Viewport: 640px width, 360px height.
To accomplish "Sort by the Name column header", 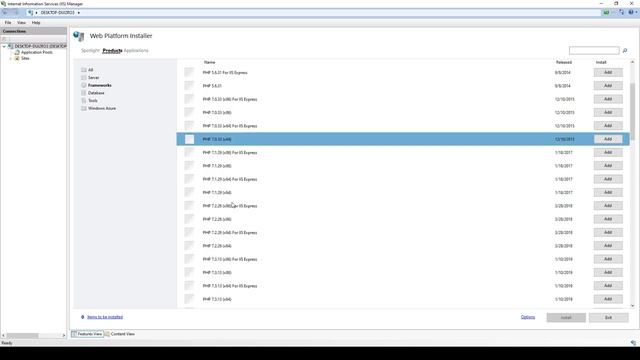I will [x=209, y=62].
